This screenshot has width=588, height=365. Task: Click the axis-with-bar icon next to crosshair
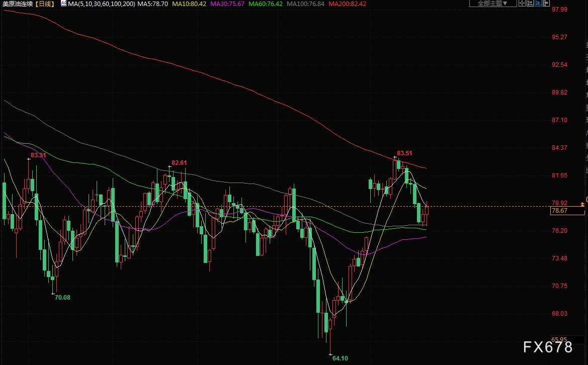coord(530,4)
